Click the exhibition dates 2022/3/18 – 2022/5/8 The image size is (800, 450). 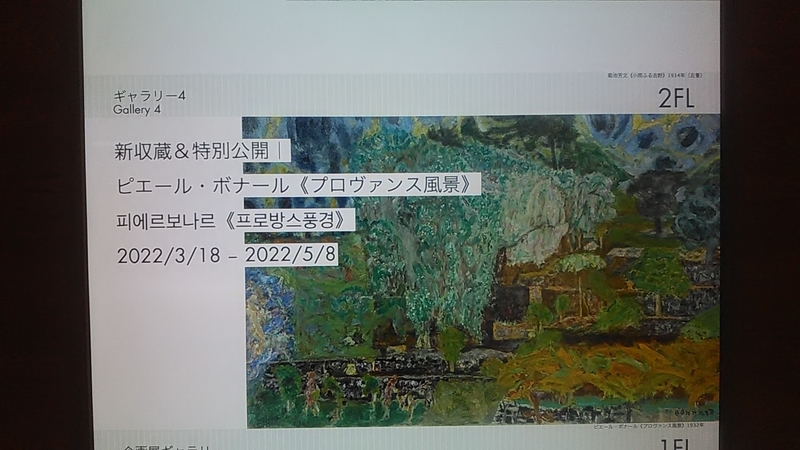click(x=227, y=255)
